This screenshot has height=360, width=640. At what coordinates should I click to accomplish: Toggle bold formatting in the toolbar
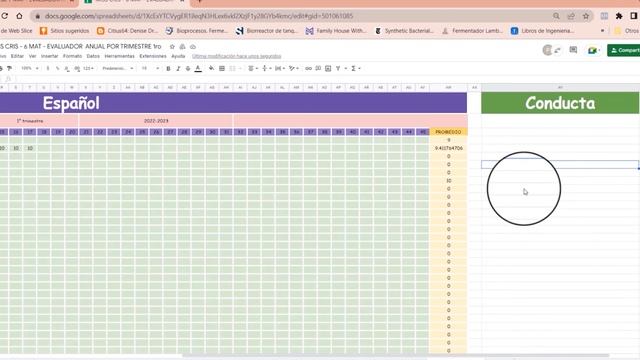click(x=168, y=69)
